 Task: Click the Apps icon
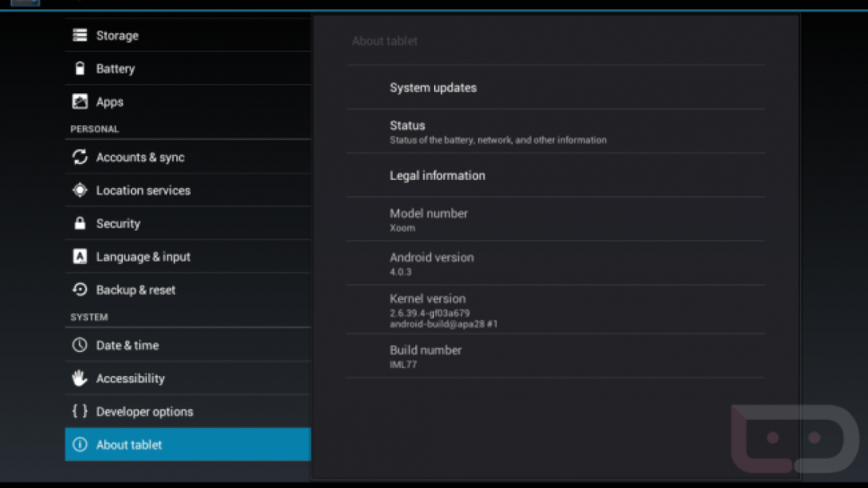[x=80, y=102]
